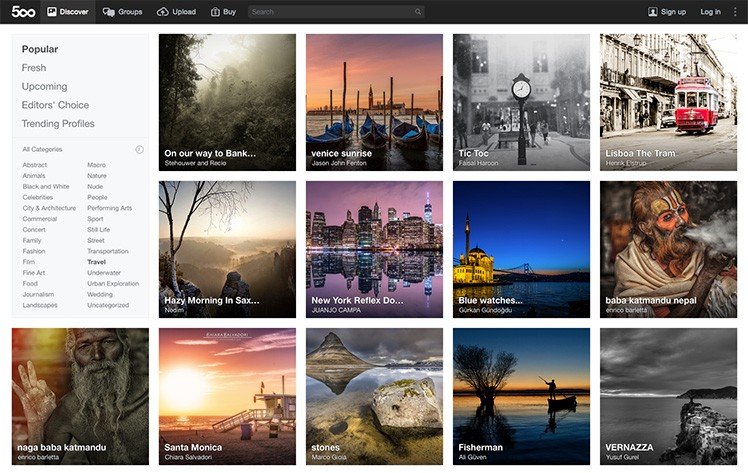Viewport: 748px width, 473px height.
Task: Open the Lisboa The Tram photo
Action: click(668, 102)
